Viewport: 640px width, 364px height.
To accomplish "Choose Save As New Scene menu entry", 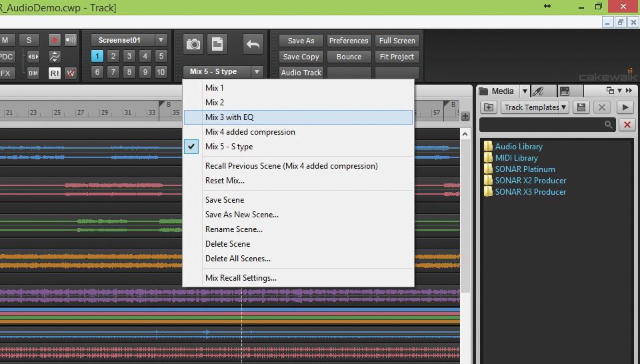I will click(x=242, y=215).
